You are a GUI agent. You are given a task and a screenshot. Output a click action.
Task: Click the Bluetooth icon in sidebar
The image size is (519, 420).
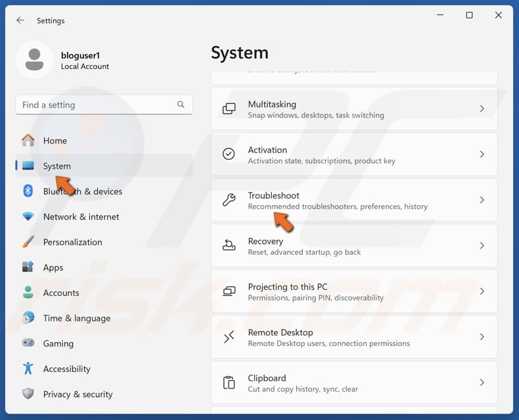[28, 191]
